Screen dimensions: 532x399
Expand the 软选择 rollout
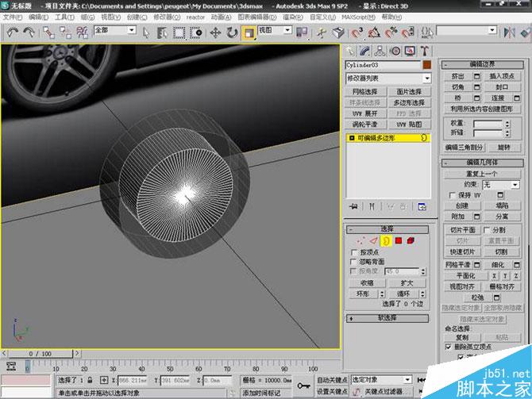click(x=388, y=318)
